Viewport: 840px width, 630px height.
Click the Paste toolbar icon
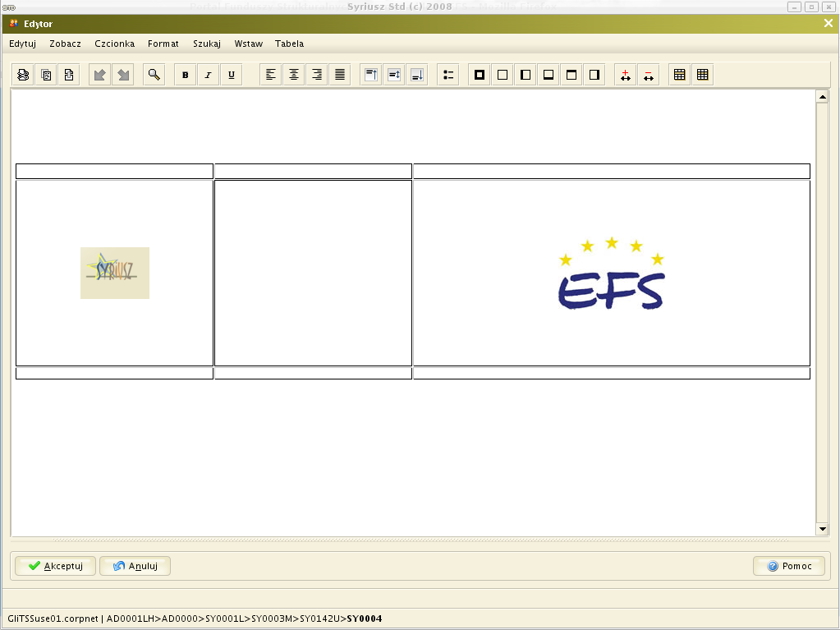(69, 75)
